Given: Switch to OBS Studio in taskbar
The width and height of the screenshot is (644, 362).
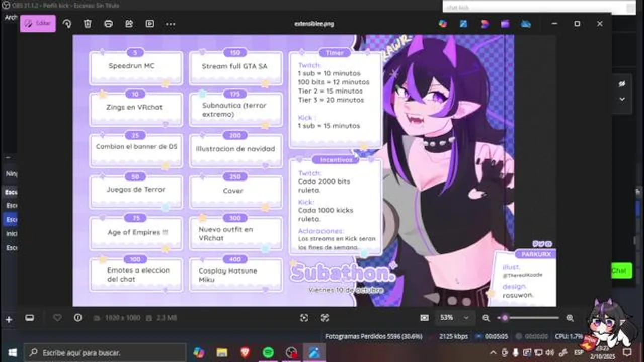Looking at the screenshot, I should tap(291, 352).
